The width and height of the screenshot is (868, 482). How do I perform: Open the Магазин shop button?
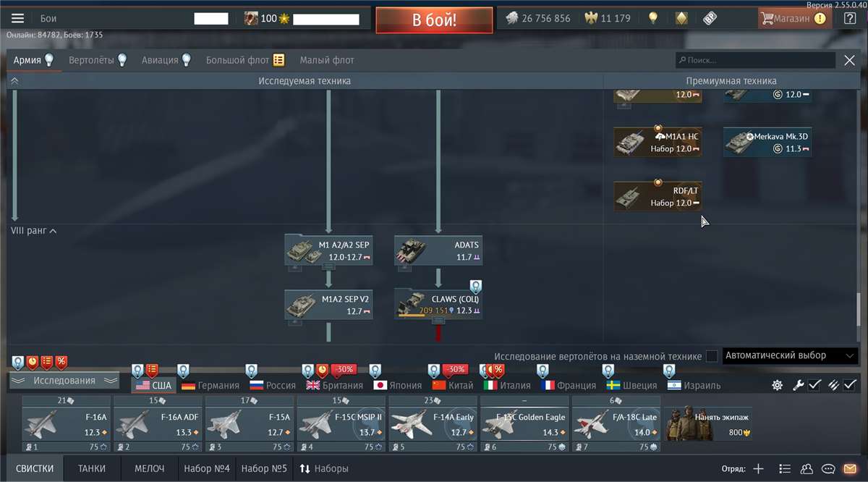coord(794,19)
